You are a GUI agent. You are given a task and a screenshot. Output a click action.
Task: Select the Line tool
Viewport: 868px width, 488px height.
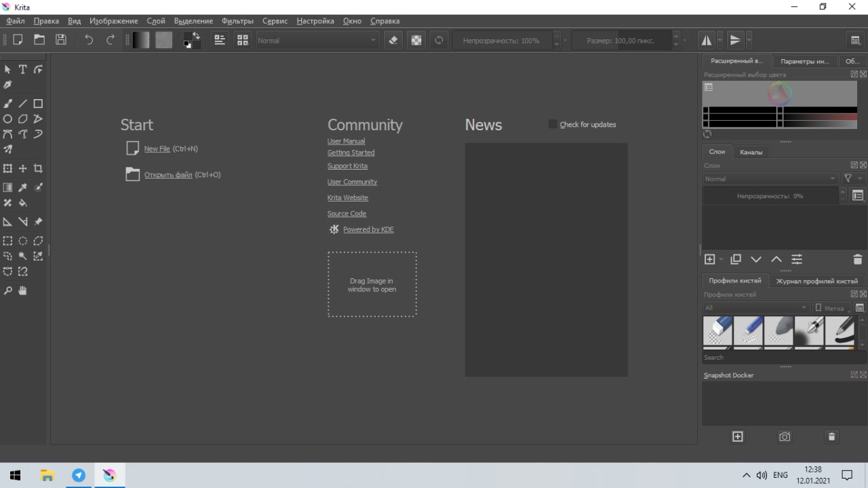click(x=22, y=104)
